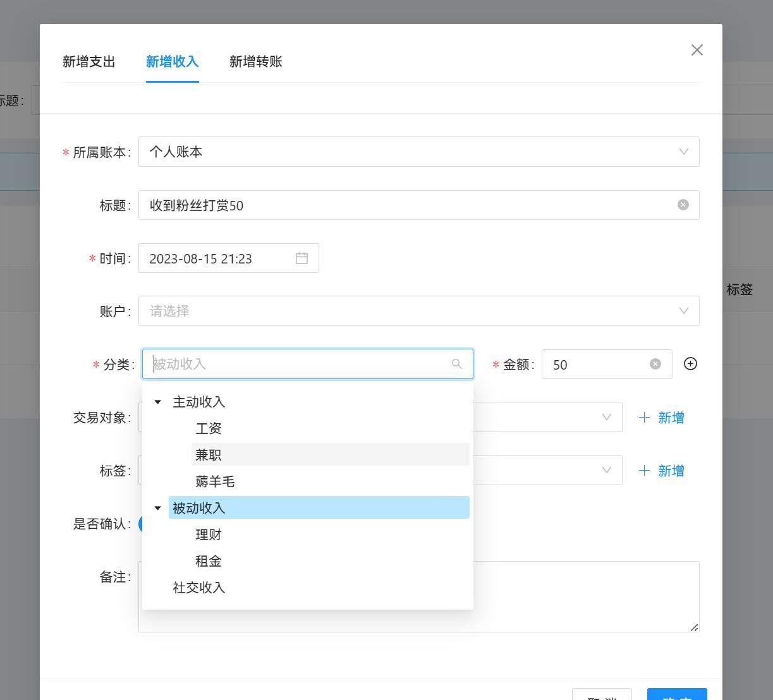Clear the title 收到粉丝打赏50 with the x icon

point(683,205)
